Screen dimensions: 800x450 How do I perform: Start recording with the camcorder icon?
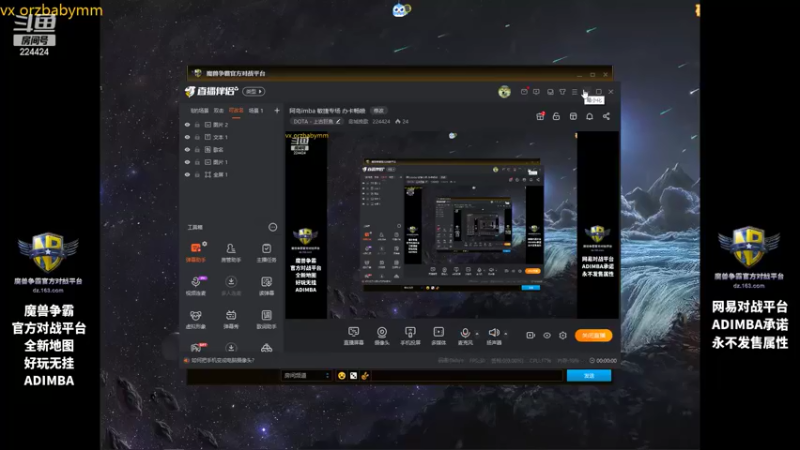[530, 335]
